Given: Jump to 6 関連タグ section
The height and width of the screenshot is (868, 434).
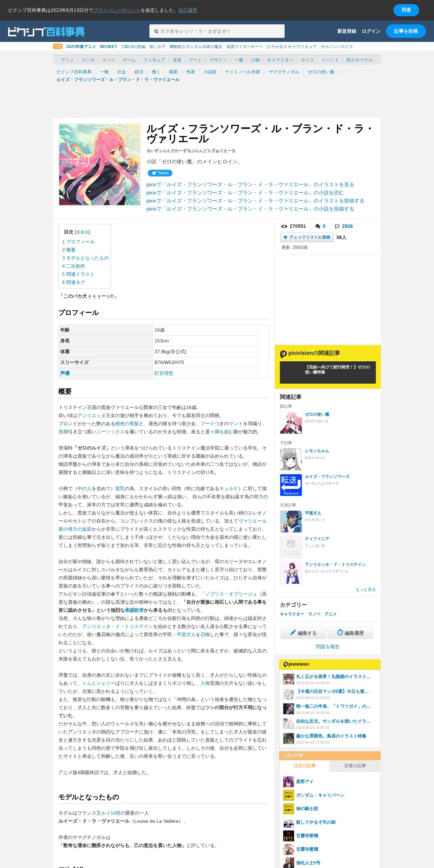Looking at the screenshot, I should 73,282.
